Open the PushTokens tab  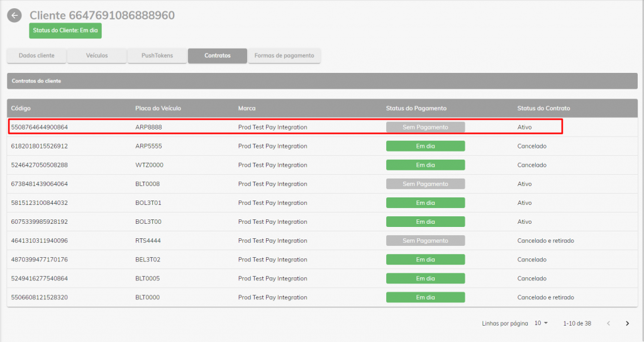tap(157, 55)
